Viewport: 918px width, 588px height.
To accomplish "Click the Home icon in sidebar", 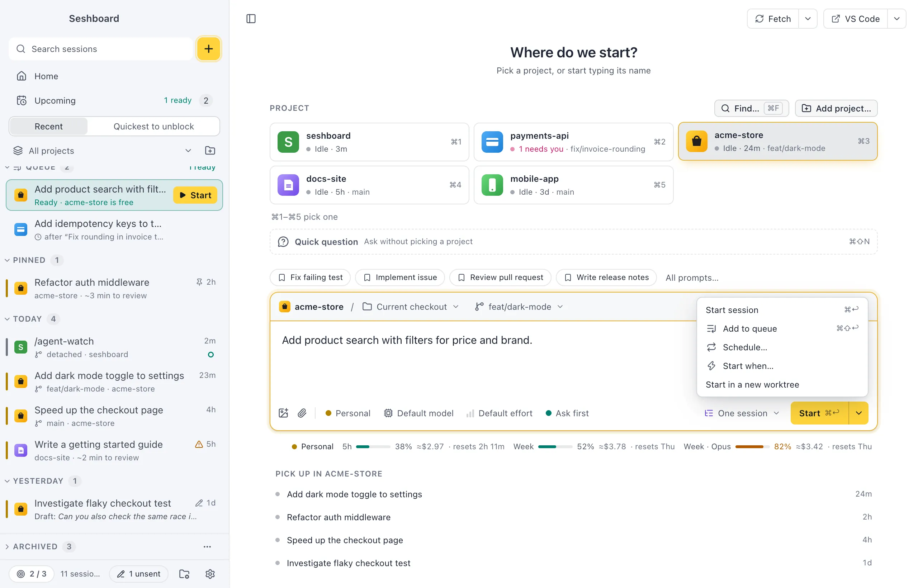I will pyautogui.click(x=22, y=76).
